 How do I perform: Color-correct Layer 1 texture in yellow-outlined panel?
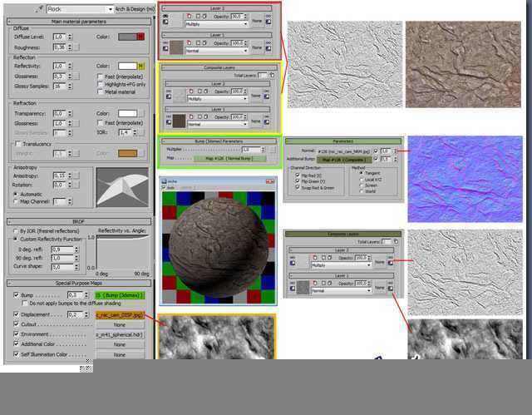point(169,122)
